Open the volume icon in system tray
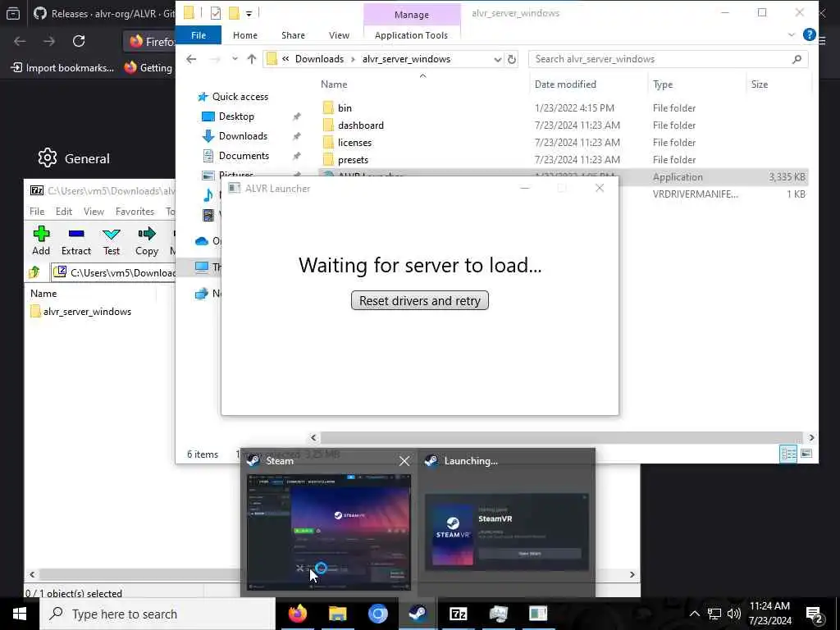Image resolution: width=840 pixels, height=630 pixels. click(734, 614)
